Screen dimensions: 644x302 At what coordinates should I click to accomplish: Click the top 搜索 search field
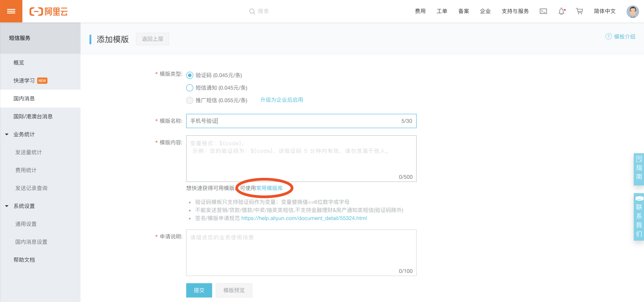tap(263, 11)
